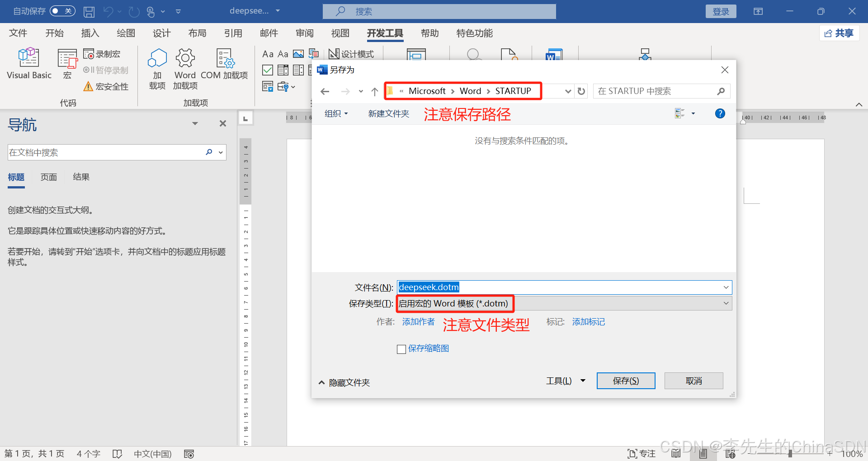Start Record Macro (录制宏)
Image resolution: width=868 pixels, height=461 pixels.
pyautogui.click(x=102, y=54)
